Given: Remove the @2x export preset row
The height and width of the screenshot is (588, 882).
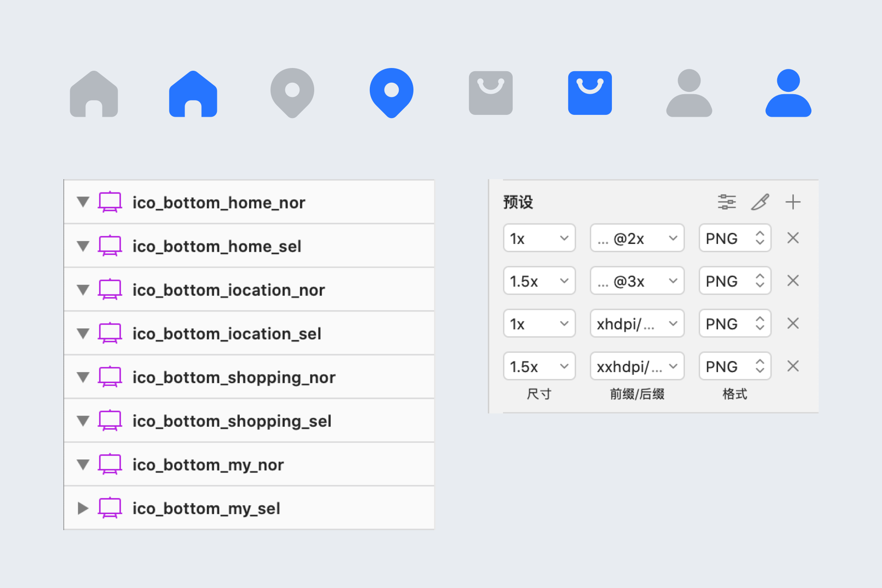Looking at the screenshot, I should [793, 238].
